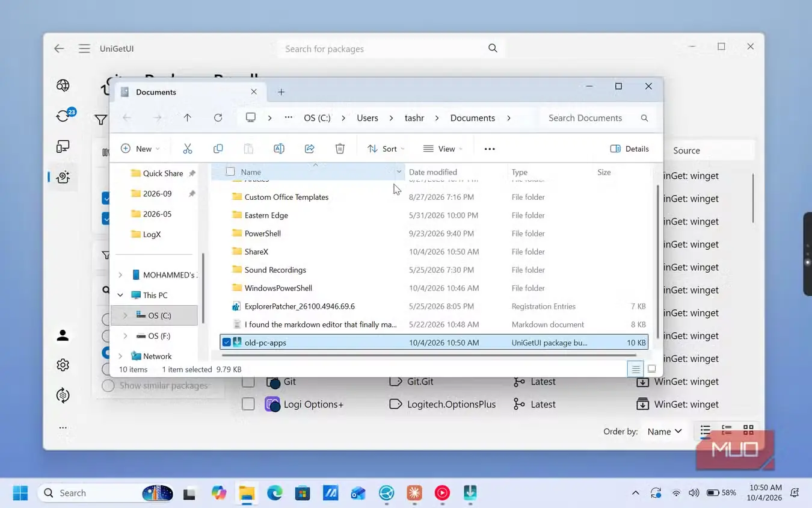Open the Quick Share pinned folder in sidebar
This screenshot has width=812, height=508.
163,173
